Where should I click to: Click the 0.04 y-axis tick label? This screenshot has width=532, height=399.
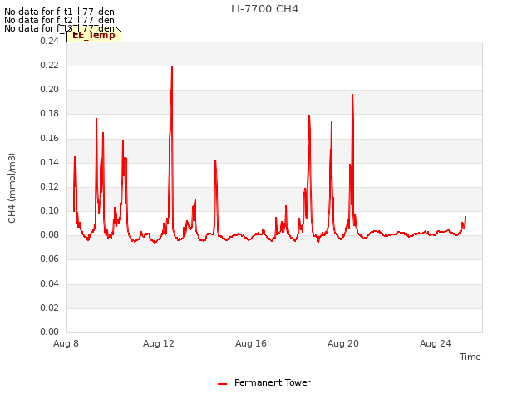pos(50,283)
